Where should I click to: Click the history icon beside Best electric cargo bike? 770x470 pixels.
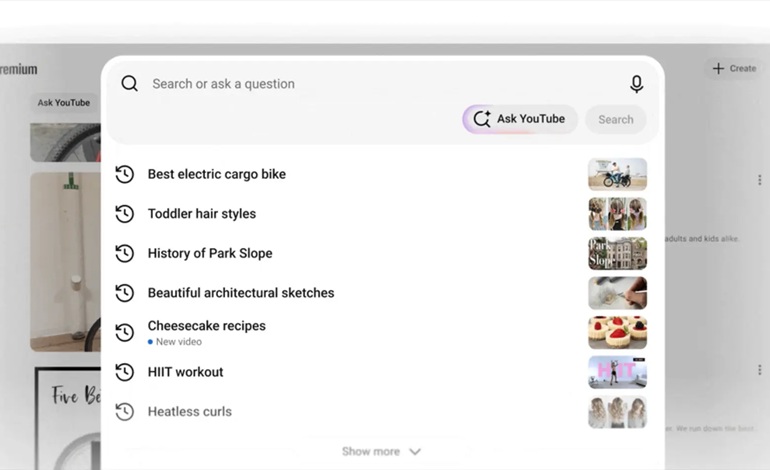tap(125, 174)
